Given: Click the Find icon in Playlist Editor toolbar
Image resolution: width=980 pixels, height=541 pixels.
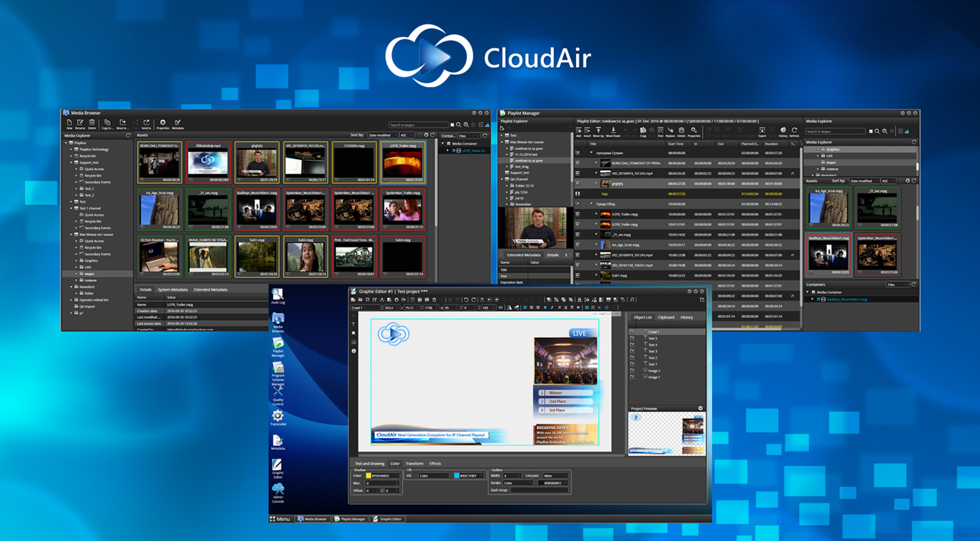Looking at the screenshot, I should [660, 130].
